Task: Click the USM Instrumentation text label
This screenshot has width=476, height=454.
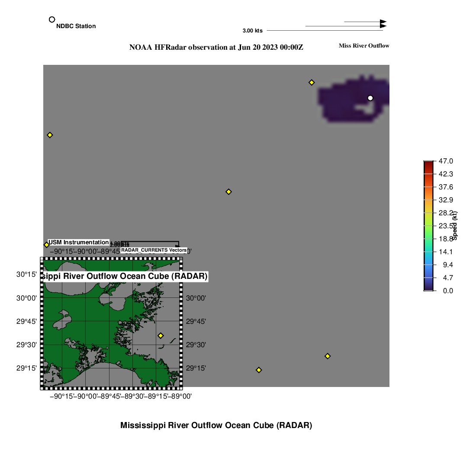Action: 78,243
